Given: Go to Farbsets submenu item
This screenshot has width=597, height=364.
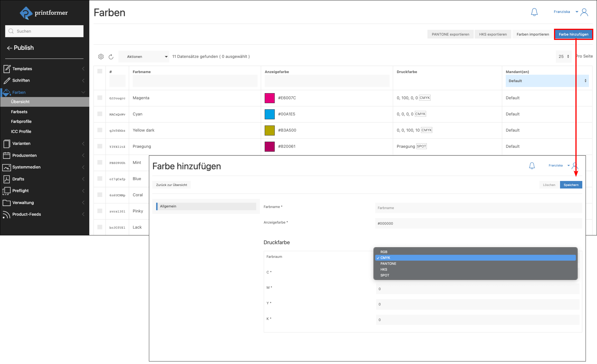Looking at the screenshot, I should click(x=19, y=112).
